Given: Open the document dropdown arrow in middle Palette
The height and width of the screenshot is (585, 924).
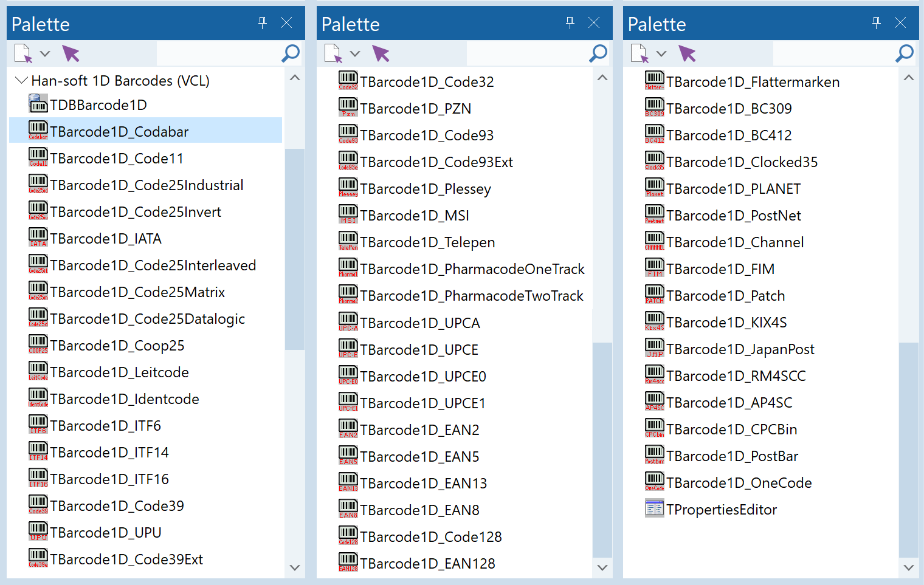Looking at the screenshot, I should coord(355,53).
